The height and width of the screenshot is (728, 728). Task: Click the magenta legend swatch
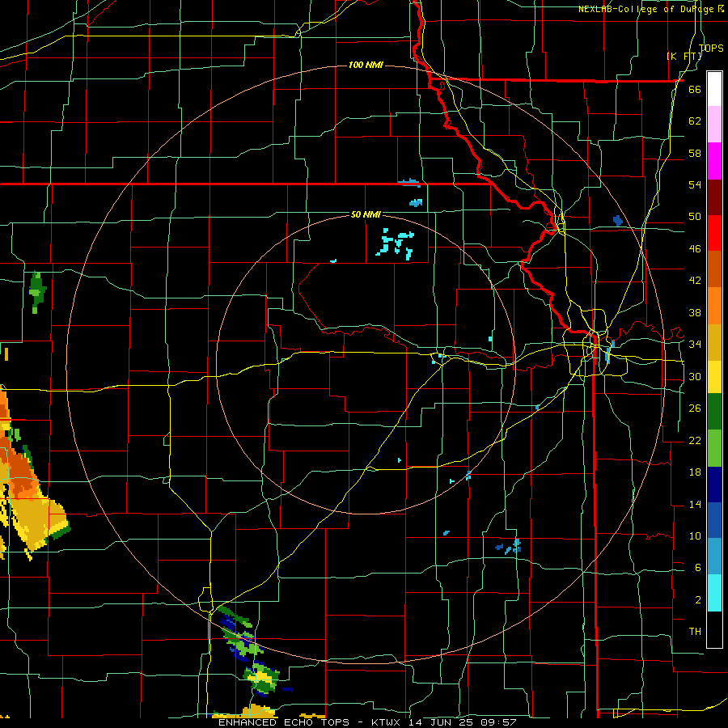[x=714, y=161]
